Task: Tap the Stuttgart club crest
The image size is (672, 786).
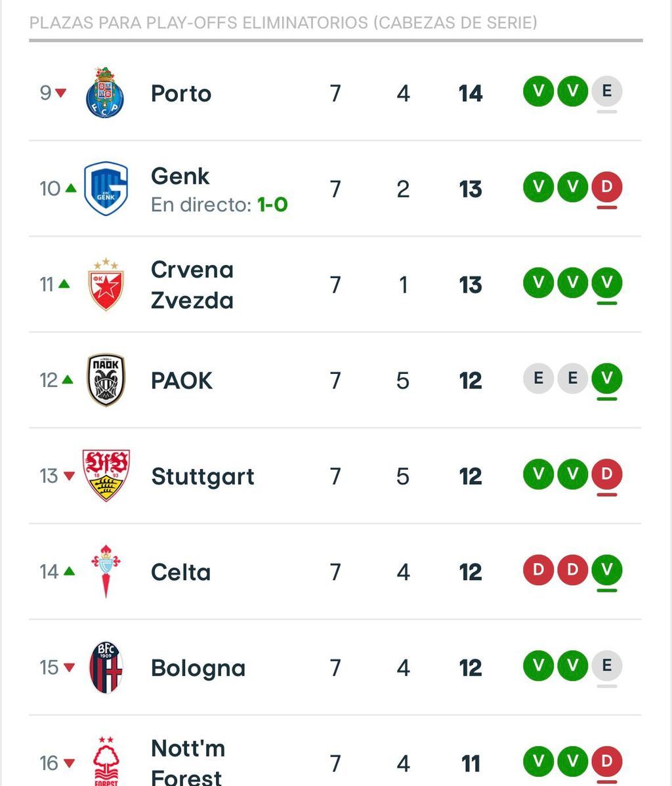Action: [106, 476]
